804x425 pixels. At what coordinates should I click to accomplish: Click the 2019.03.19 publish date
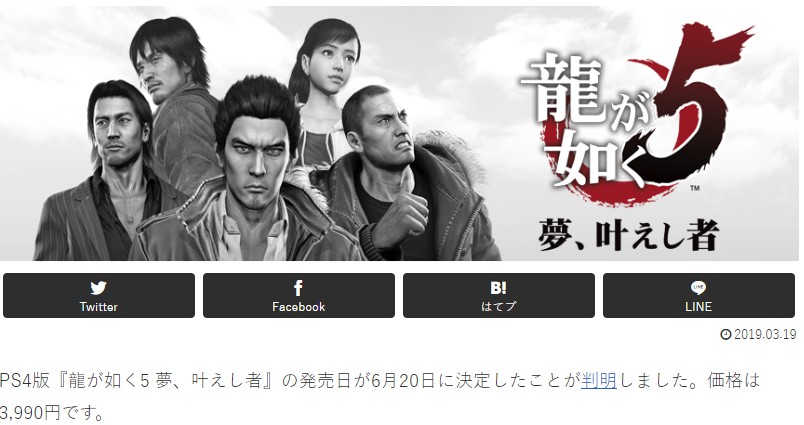765,335
